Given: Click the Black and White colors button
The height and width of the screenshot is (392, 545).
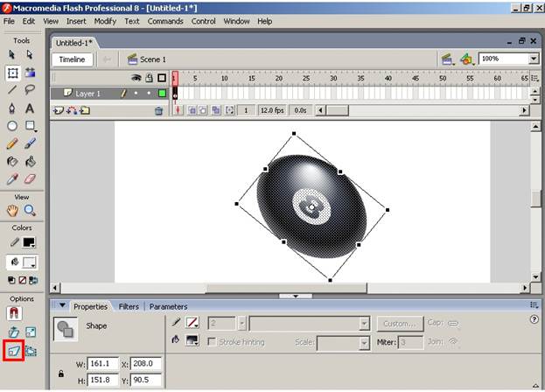Looking at the screenshot, I should tap(11, 280).
